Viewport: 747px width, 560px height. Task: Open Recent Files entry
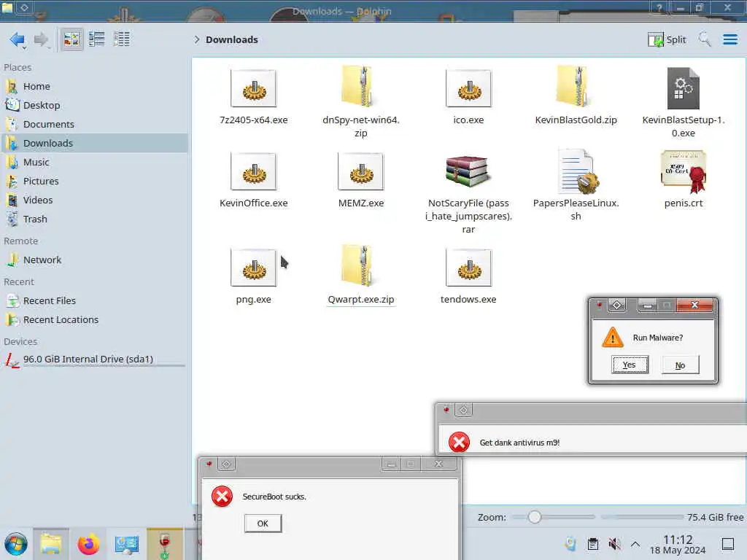(94, 301)
